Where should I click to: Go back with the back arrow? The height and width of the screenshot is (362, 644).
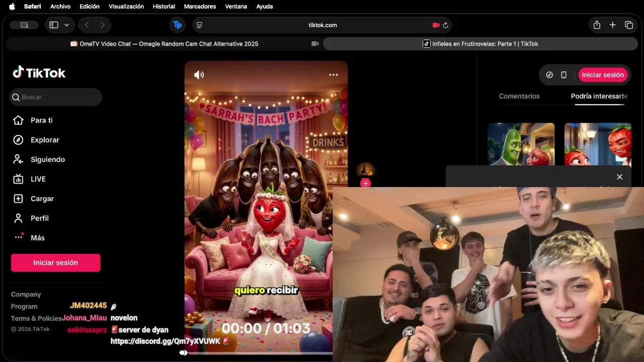click(x=87, y=25)
